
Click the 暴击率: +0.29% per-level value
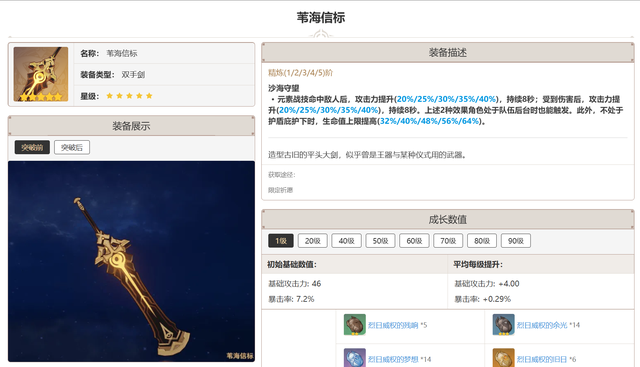click(x=482, y=299)
